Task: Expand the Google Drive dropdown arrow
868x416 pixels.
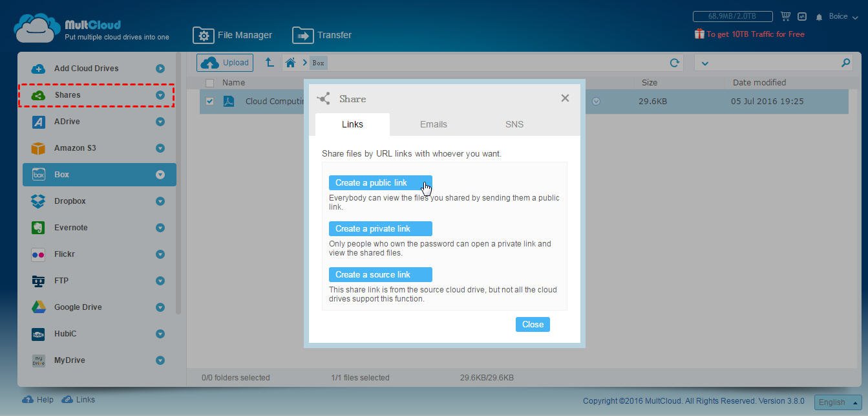Action: (160, 307)
